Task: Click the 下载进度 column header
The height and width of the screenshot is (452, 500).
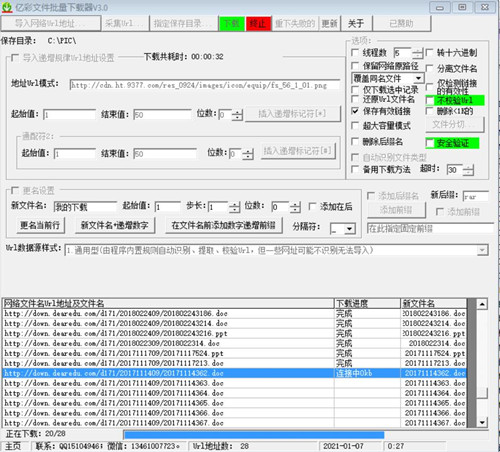Action: click(367, 303)
